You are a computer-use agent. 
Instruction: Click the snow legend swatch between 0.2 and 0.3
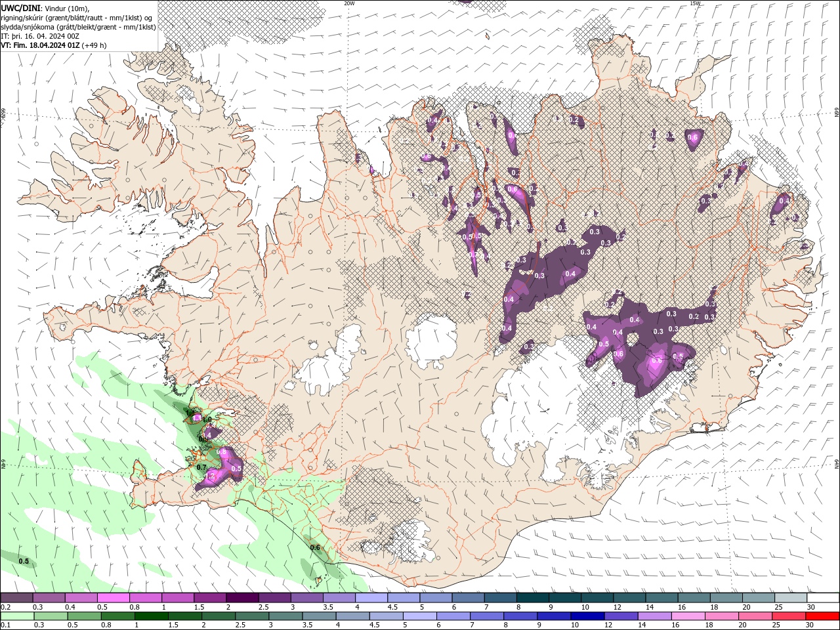click(x=17, y=597)
